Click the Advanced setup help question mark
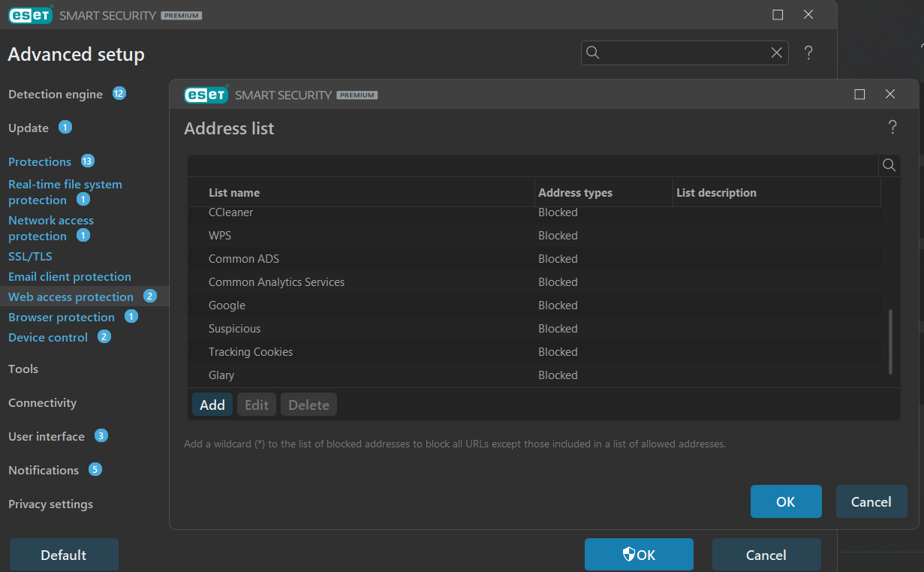Viewport: 924px width, 572px height. (x=808, y=53)
